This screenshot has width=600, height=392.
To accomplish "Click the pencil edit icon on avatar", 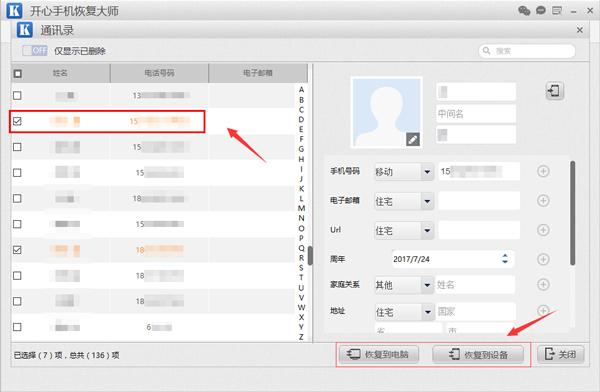I will (412, 140).
